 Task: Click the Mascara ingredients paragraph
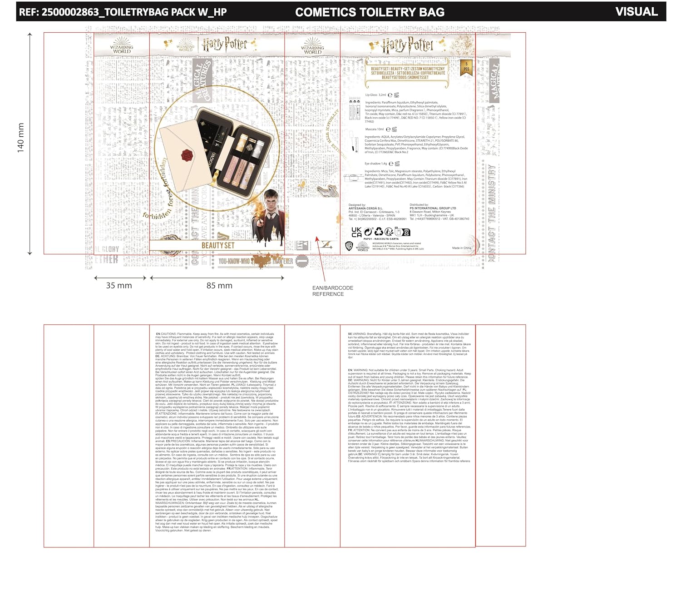[x=416, y=144]
